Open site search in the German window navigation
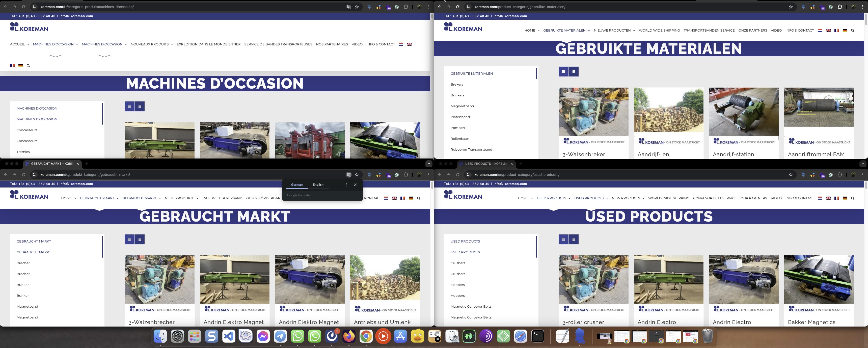868x348 pixels. [419, 198]
